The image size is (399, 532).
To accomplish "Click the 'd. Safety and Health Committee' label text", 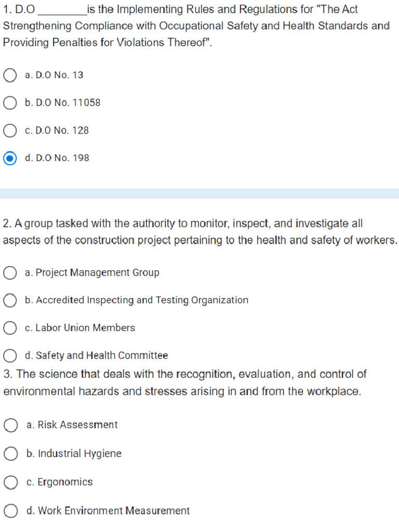I will click(x=97, y=355).
